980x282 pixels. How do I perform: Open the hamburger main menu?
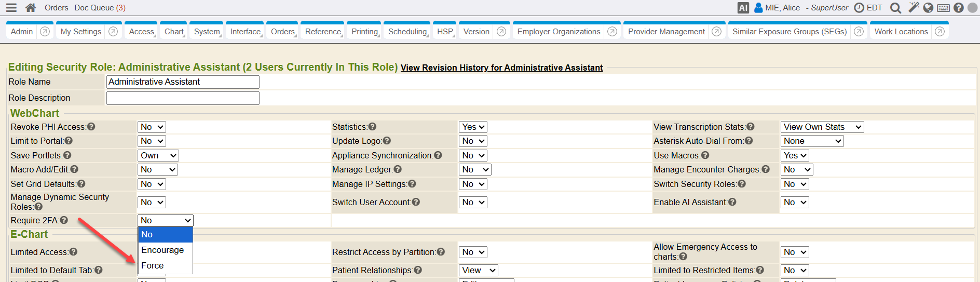coord(11,8)
